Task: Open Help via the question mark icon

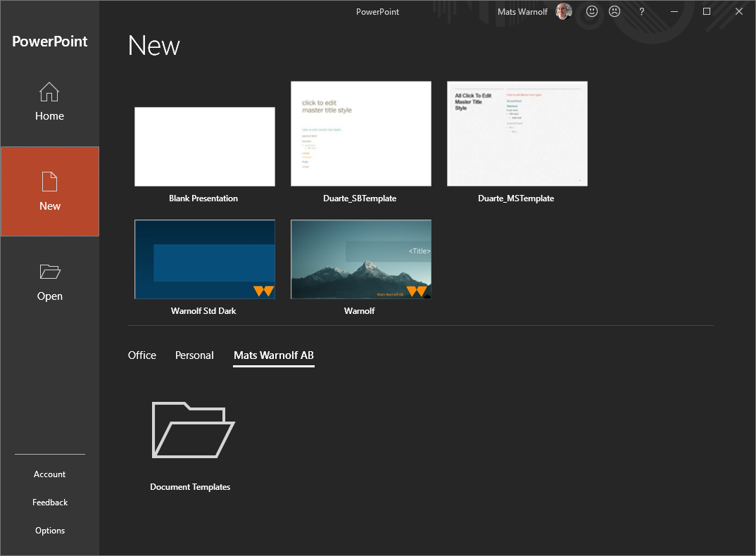Action: coord(641,11)
